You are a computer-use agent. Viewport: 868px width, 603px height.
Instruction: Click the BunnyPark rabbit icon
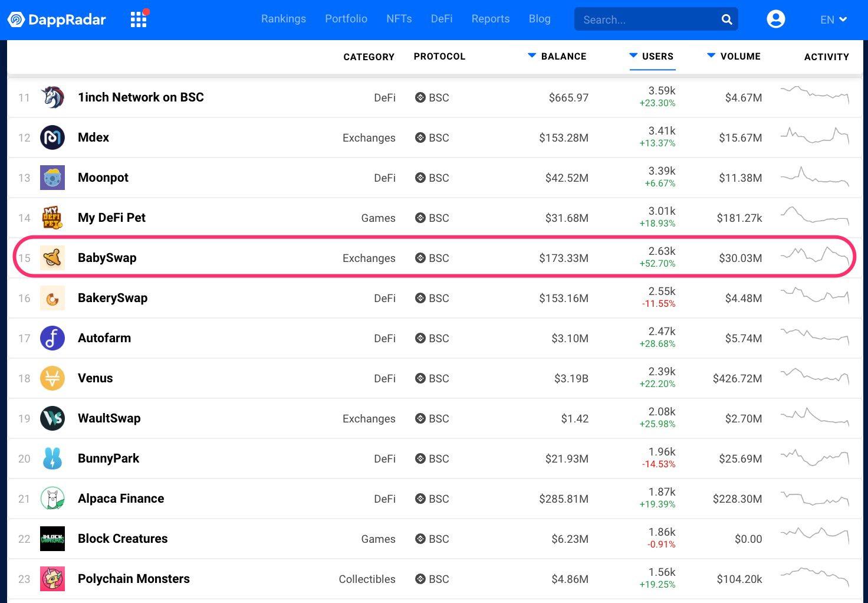click(52, 458)
